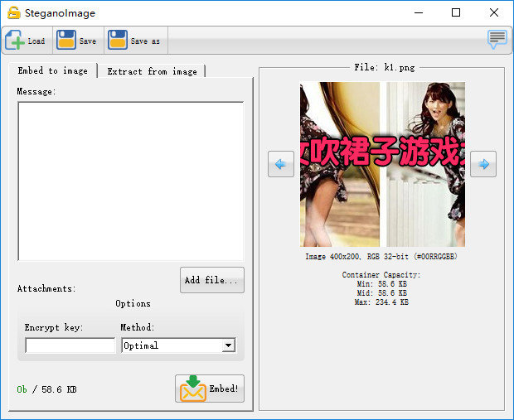Click the Max: 234.4 KB capacity text
This screenshot has width=514, height=420.
point(381,302)
